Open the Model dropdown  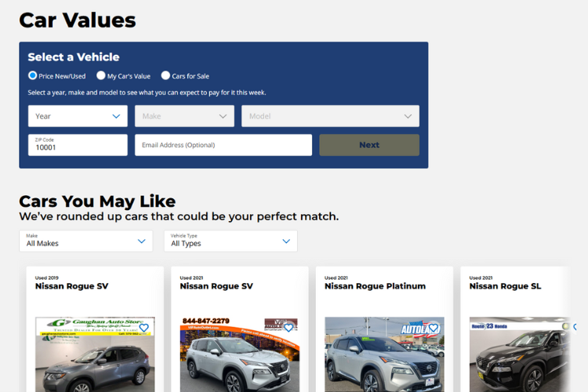[330, 116]
